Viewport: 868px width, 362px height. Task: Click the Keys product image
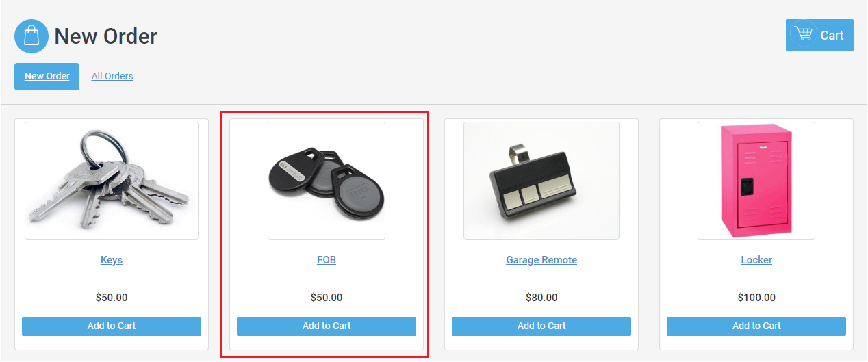click(112, 181)
